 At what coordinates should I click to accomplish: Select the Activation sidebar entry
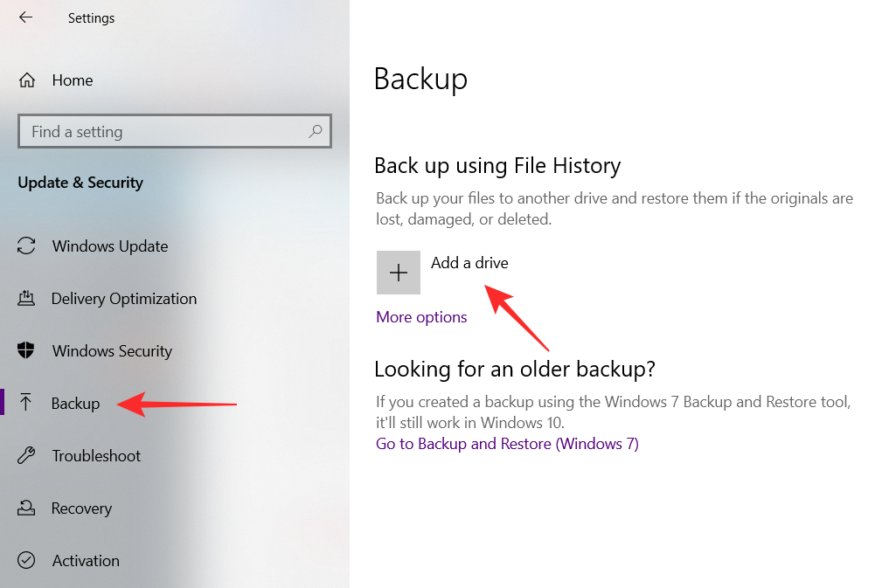coord(86,561)
